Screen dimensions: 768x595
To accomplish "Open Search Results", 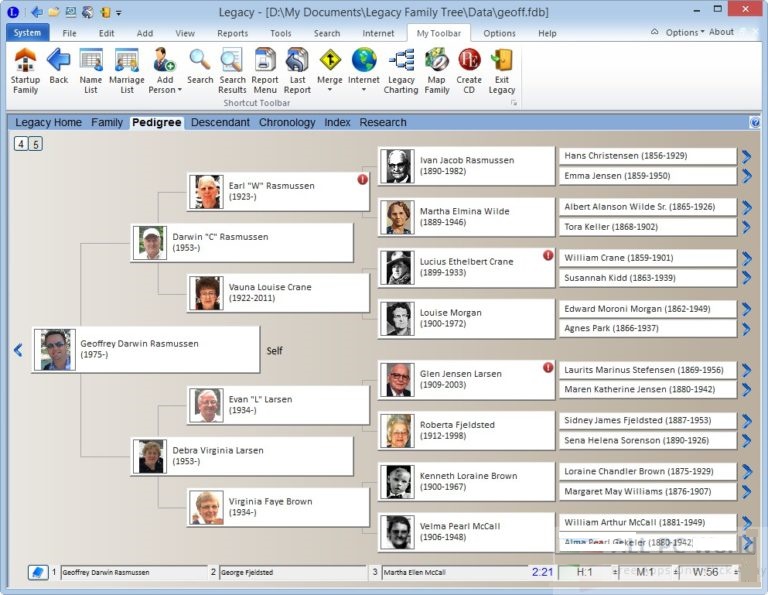I will coord(232,71).
